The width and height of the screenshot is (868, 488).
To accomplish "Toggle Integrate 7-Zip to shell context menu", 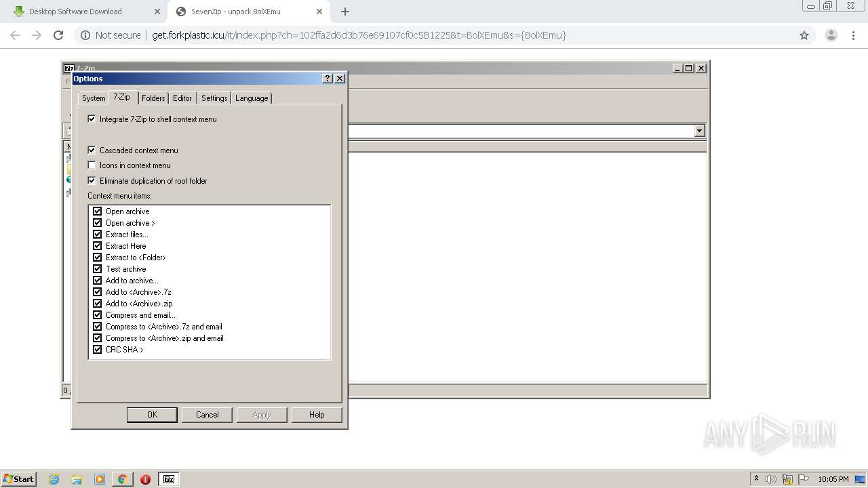I will tap(92, 119).
